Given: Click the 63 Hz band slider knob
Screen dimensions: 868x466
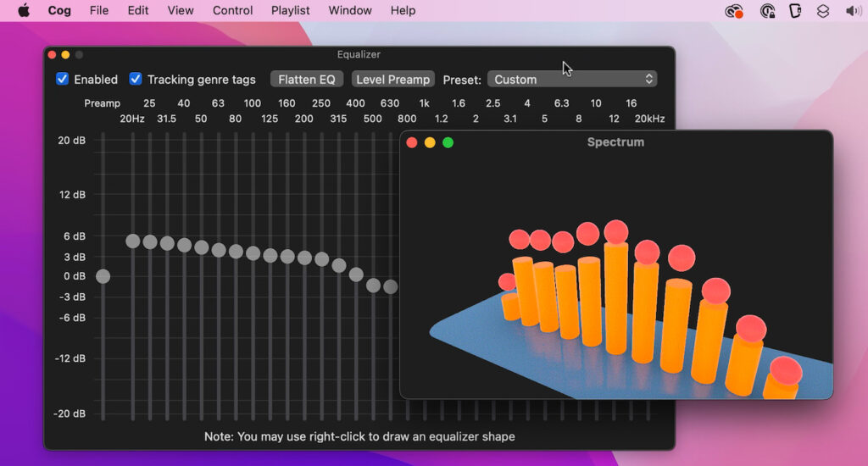Looking at the screenshot, I should (219, 250).
